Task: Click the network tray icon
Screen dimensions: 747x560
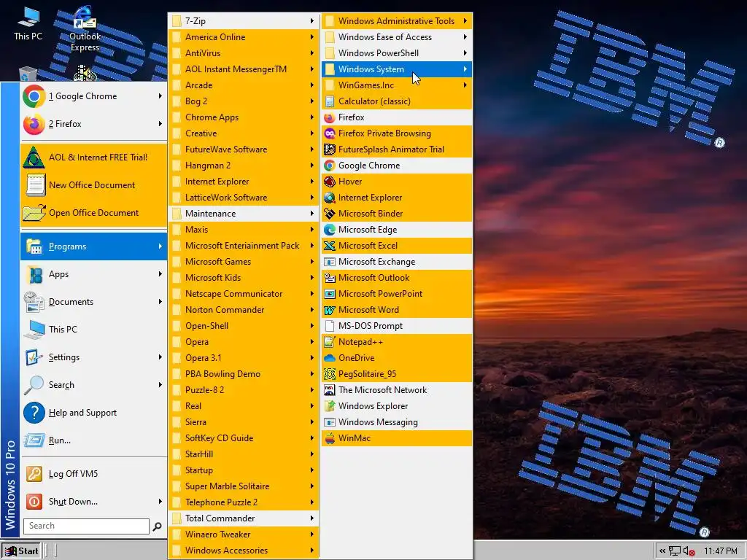Action: [x=675, y=551]
